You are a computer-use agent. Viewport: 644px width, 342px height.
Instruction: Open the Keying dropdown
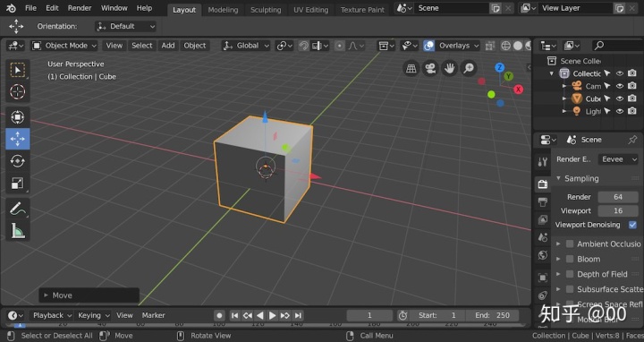tap(93, 315)
